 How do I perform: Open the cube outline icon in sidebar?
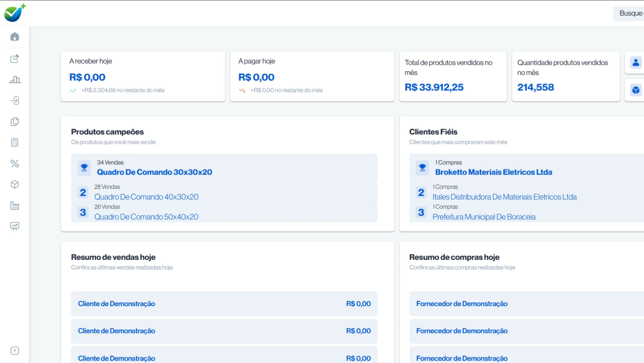tap(15, 184)
